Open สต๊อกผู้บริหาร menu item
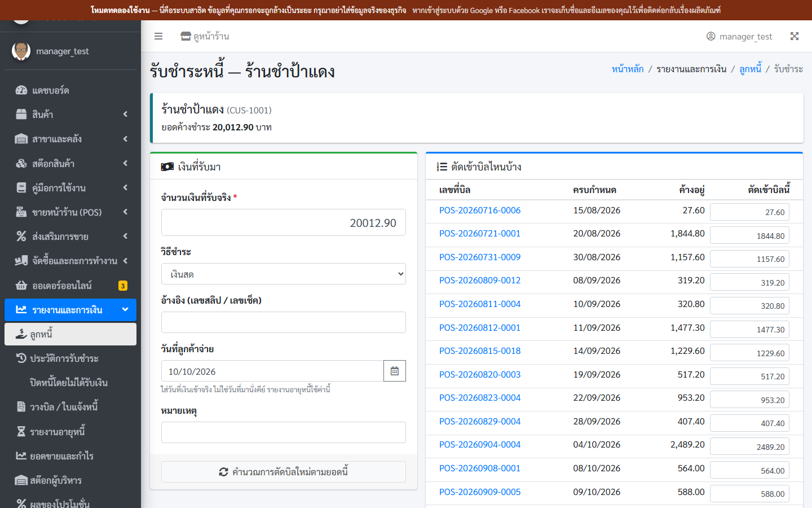Screen dimensions: 812x508 (x=70, y=480)
